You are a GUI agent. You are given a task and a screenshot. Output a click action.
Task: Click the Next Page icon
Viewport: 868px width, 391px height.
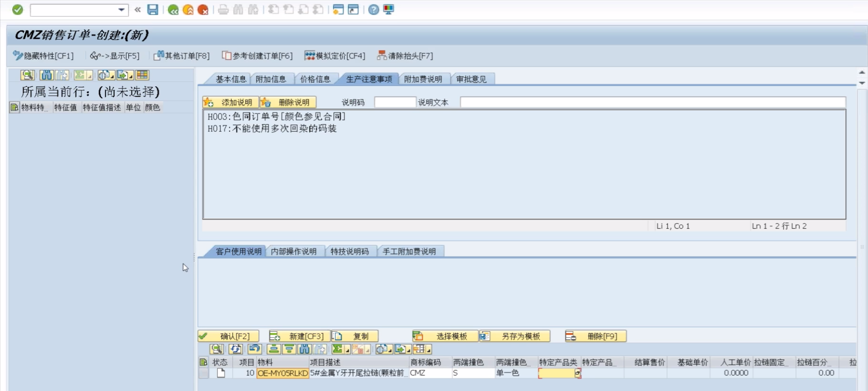[303, 9]
